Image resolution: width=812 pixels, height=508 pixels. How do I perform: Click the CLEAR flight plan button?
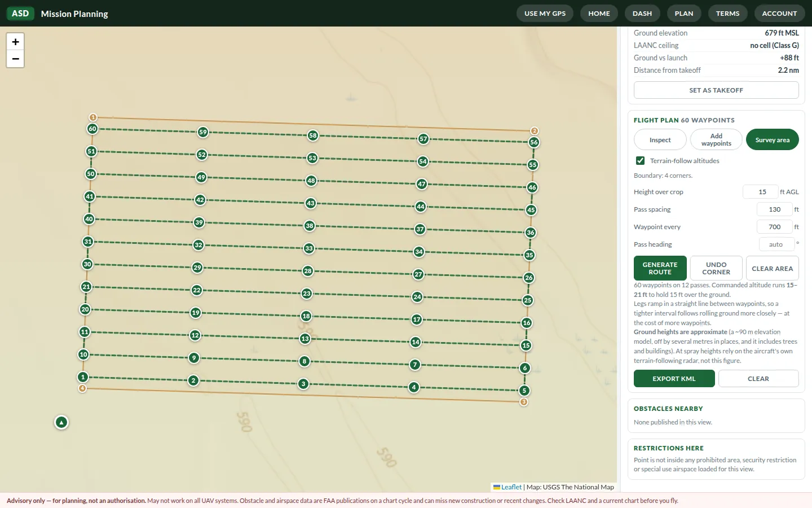(758, 379)
